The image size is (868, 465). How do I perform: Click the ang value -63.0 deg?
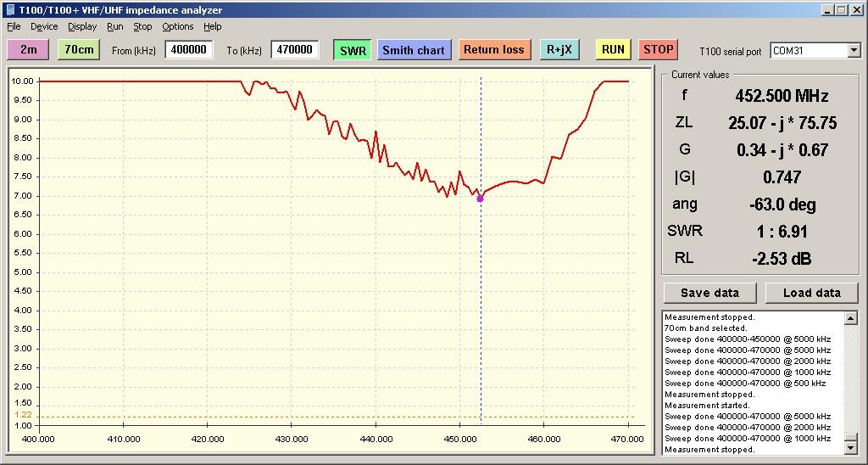782,204
